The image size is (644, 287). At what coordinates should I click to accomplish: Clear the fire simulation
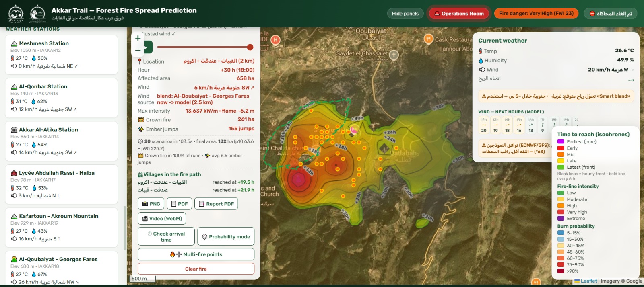(x=196, y=269)
